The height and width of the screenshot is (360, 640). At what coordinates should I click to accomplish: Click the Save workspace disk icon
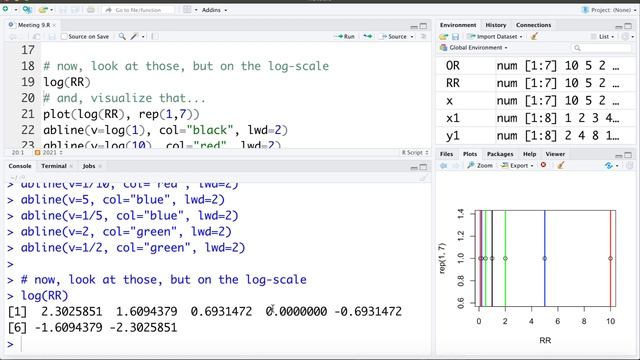[455, 37]
